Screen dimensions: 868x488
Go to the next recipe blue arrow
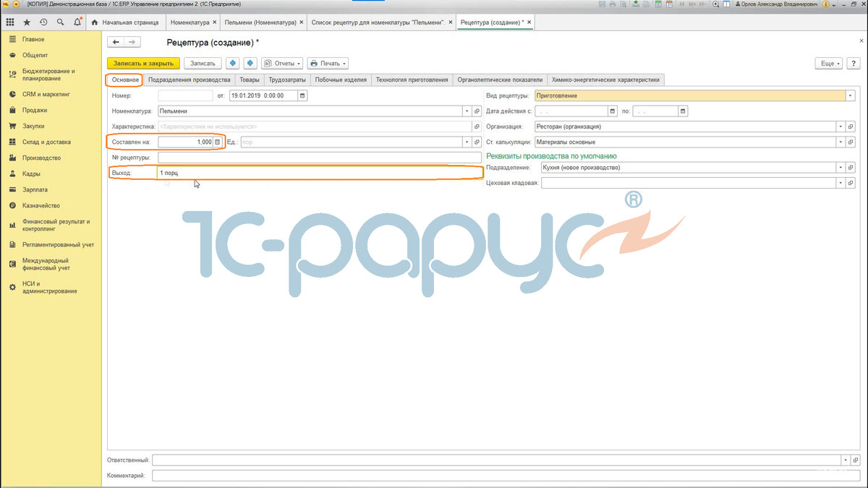(x=250, y=64)
